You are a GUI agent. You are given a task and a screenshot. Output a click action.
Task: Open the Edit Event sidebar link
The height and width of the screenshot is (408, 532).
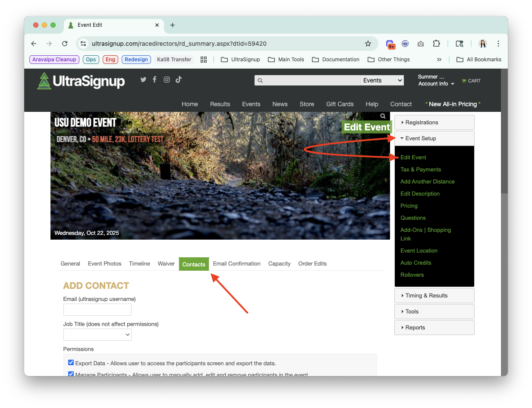click(413, 158)
